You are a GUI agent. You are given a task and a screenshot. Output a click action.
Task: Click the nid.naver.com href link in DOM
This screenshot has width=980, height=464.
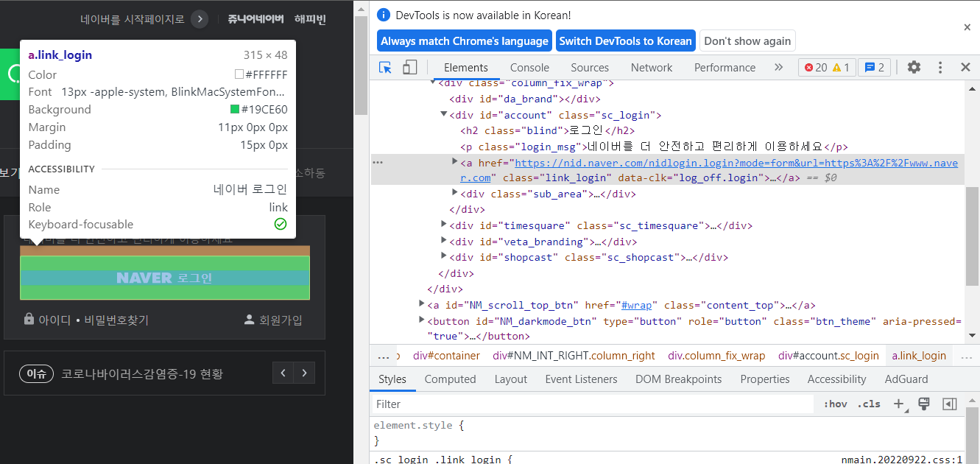point(736,163)
